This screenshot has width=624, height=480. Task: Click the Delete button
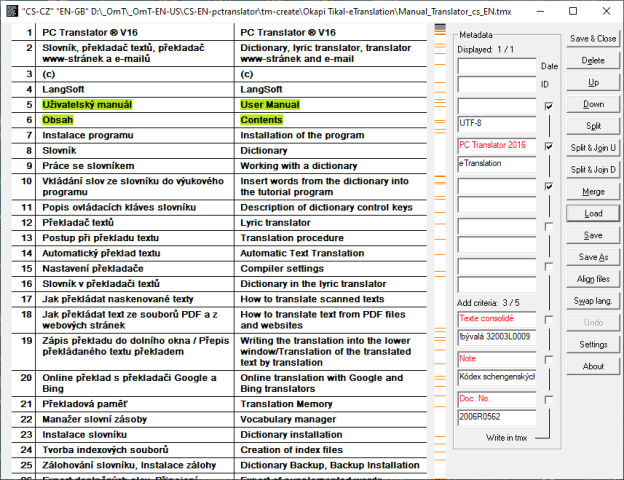click(x=593, y=60)
